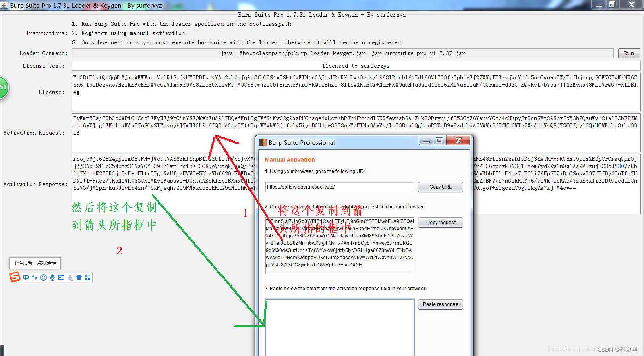Screen dimensions: 644x356
Task: Click the instruction line starting "Run Burp Suite Pro"
Action: pos(186,24)
